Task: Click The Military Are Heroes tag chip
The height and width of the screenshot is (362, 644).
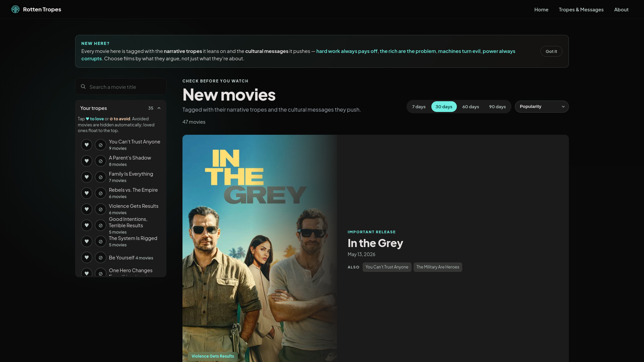Action: [x=438, y=267]
